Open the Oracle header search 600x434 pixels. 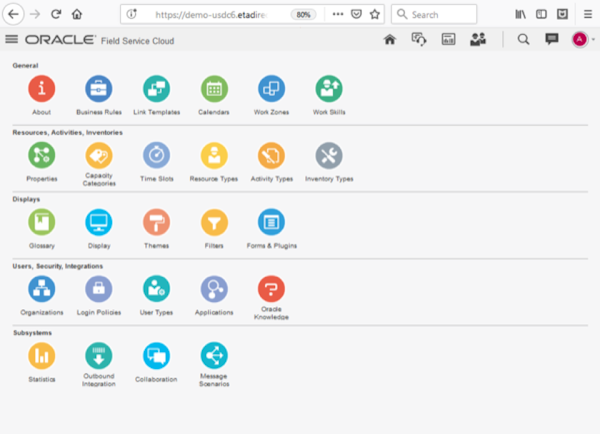click(523, 39)
